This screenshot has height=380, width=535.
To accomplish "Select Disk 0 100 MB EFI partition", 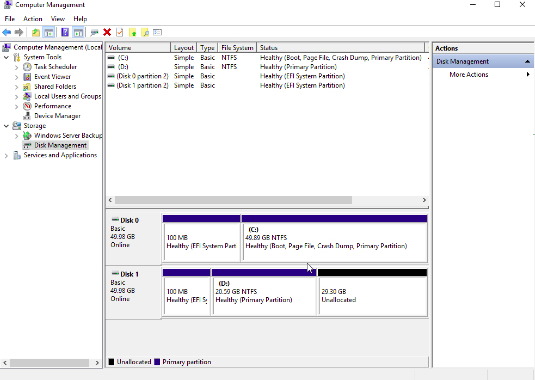I will pos(201,238).
